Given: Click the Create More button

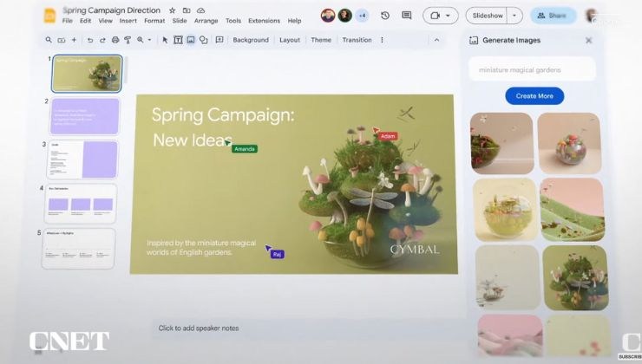Looking at the screenshot, I should pos(534,96).
